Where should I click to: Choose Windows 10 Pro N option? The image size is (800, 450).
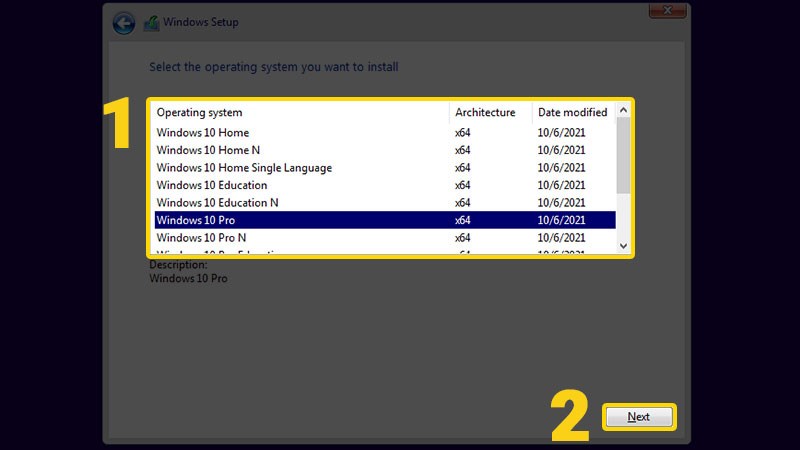click(385, 238)
